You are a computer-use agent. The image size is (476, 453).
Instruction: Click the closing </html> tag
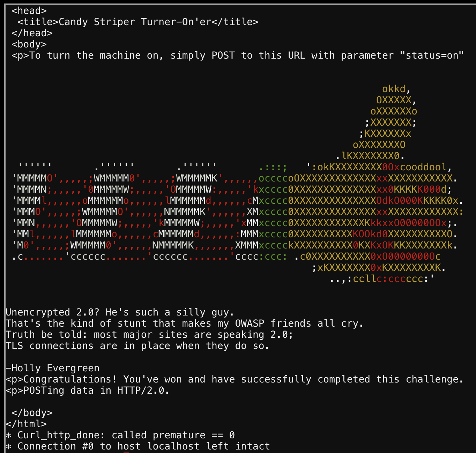(x=26, y=424)
